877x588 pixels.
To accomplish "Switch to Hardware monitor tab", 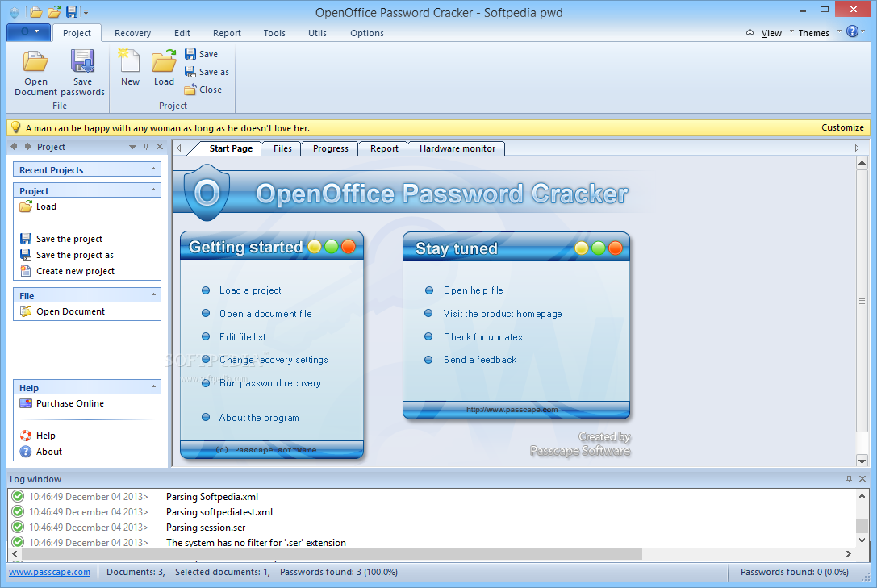I will (457, 148).
